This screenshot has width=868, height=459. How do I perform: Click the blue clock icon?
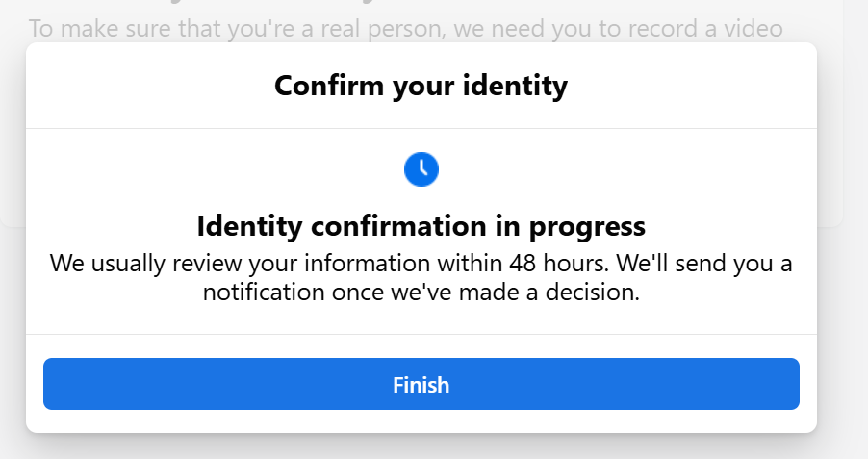pyautogui.click(x=421, y=168)
